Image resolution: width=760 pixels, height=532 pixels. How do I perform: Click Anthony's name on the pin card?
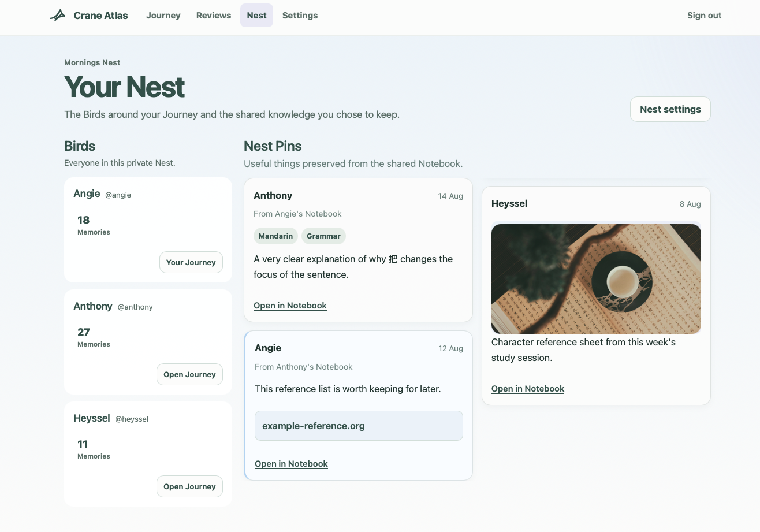pyautogui.click(x=273, y=195)
